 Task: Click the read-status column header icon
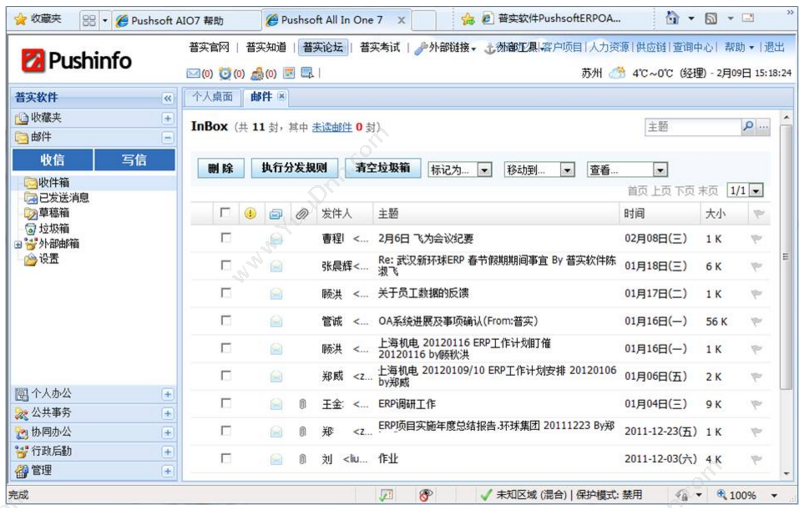click(x=276, y=214)
